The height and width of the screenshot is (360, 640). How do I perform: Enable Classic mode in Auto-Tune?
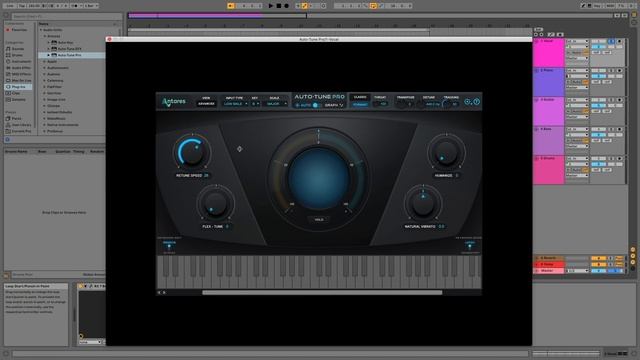(360, 97)
